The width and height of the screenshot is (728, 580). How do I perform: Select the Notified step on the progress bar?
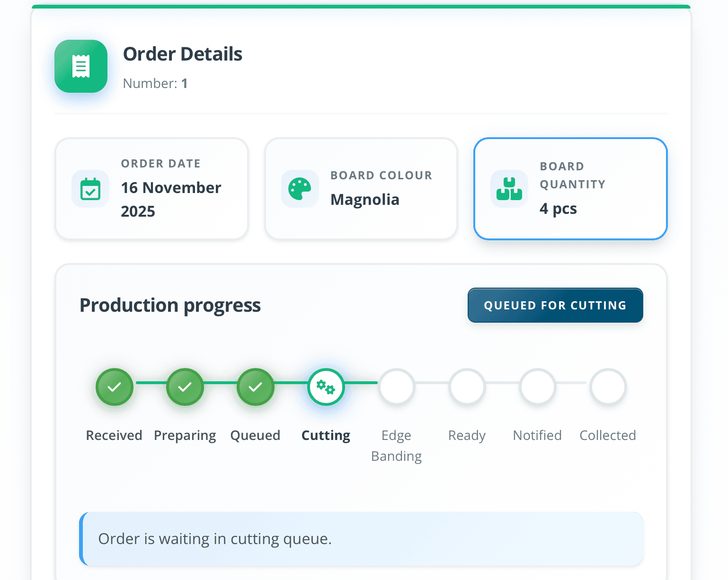[x=537, y=387]
